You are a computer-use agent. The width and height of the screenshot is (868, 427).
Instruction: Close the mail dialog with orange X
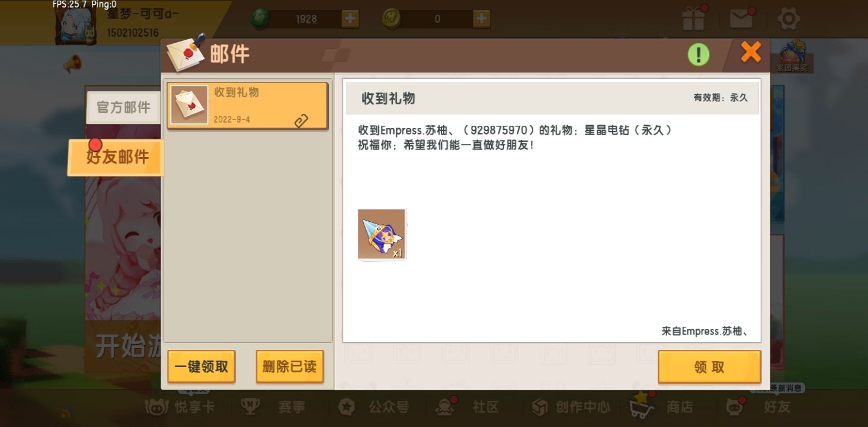pos(751,53)
